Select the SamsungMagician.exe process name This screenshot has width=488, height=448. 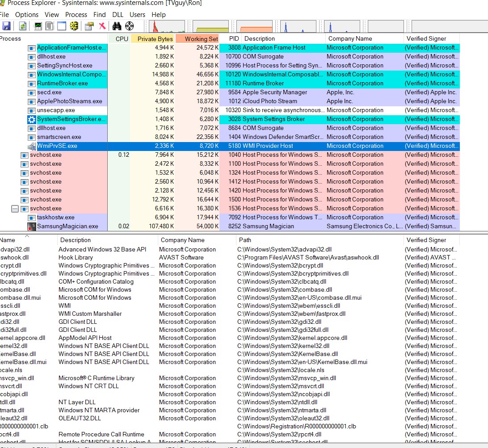coord(67,226)
